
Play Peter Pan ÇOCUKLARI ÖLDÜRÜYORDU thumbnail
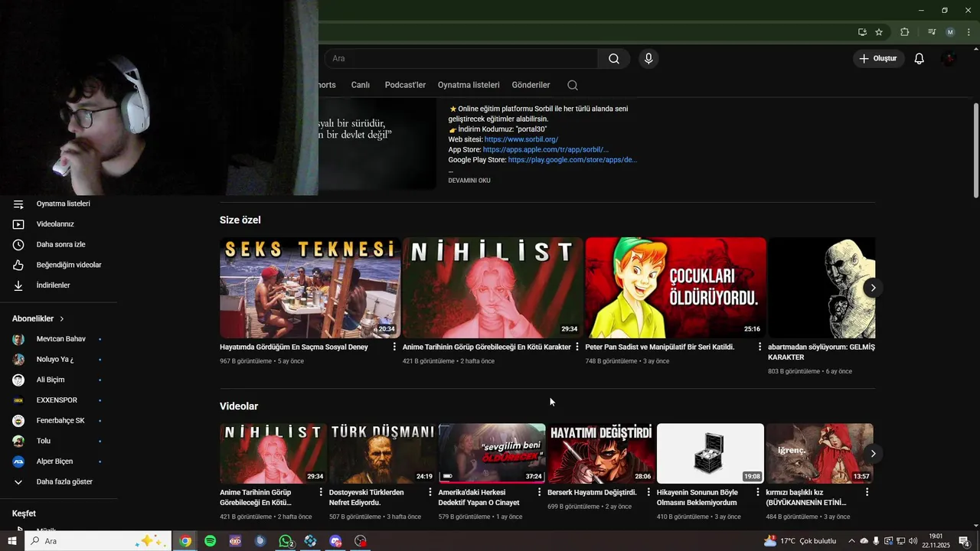click(675, 288)
